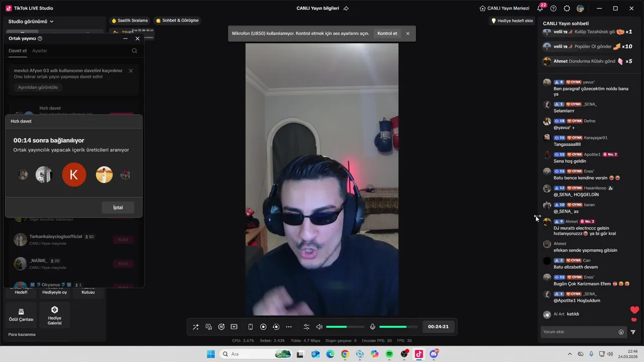This screenshot has width=644, height=362.
Task: Open Hediye Galerisi tile
Action: [55, 315]
